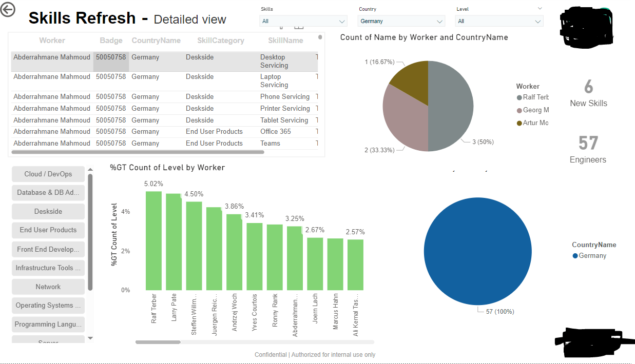Select the Cloud / DevOps category button
This screenshot has width=635, height=364.
[x=48, y=174]
